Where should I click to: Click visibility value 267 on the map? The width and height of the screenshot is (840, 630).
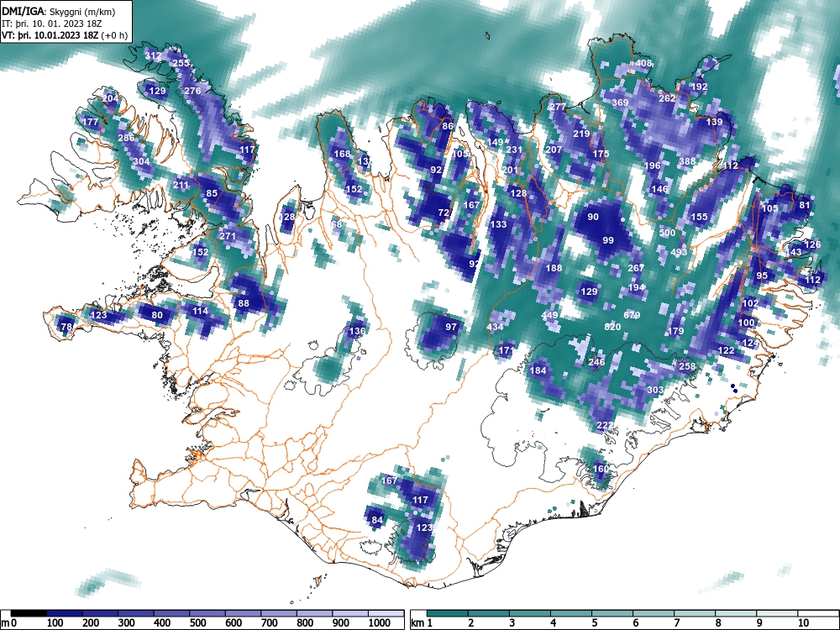coord(636,268)
